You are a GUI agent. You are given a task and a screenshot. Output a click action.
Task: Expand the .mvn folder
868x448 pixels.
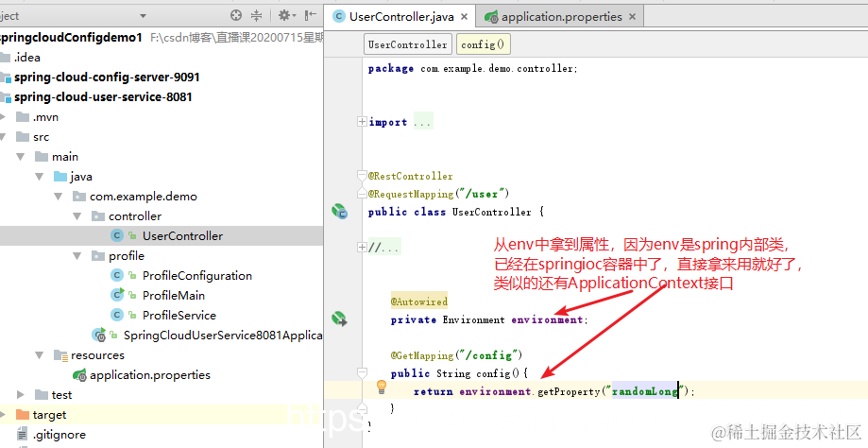pos(4,117)
